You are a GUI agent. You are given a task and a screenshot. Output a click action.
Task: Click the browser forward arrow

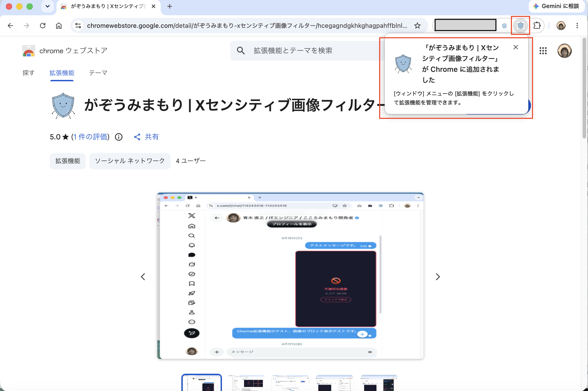point(26,25)
